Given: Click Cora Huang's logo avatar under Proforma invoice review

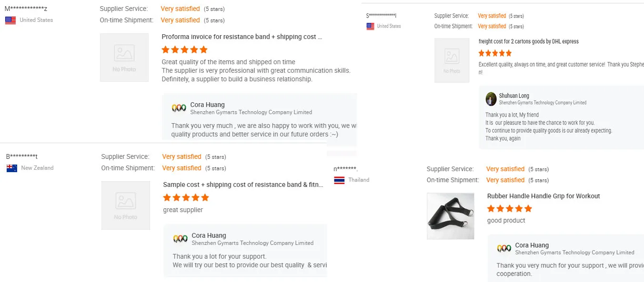Looking at the screenshot, I should [x=179, y=108].
